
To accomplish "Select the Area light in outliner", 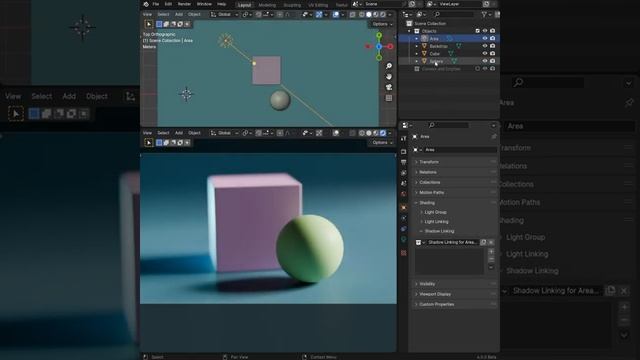I will 434,38.
